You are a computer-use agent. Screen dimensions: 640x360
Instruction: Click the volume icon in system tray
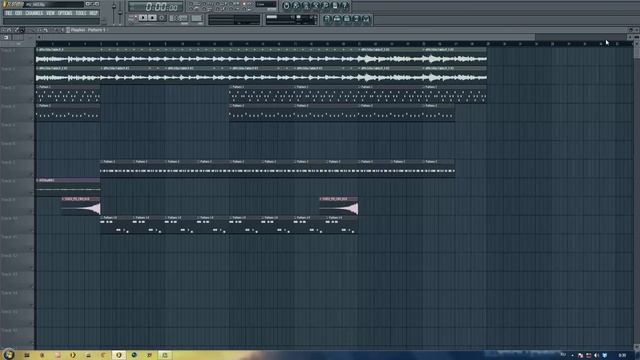point(596,356)
